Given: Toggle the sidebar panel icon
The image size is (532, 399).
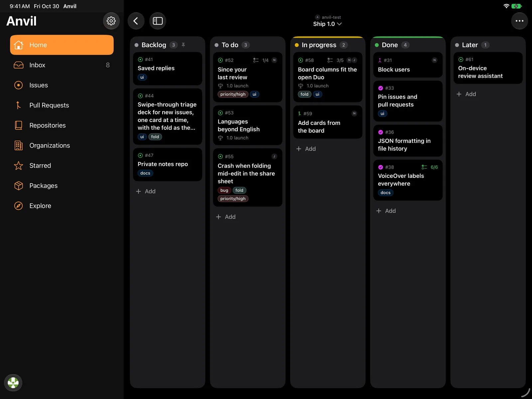Looking at the screenshot, I should (158, 21).
